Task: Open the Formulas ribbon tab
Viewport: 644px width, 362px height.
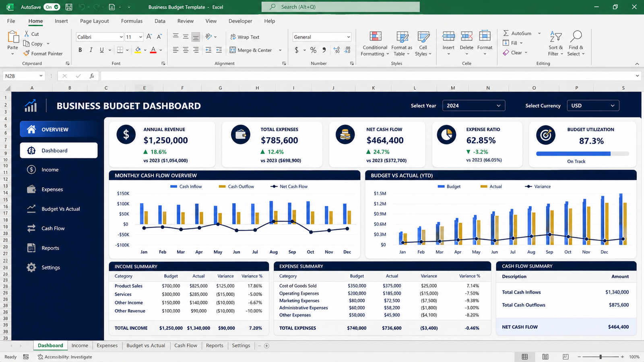Action: tap(132, 21)
